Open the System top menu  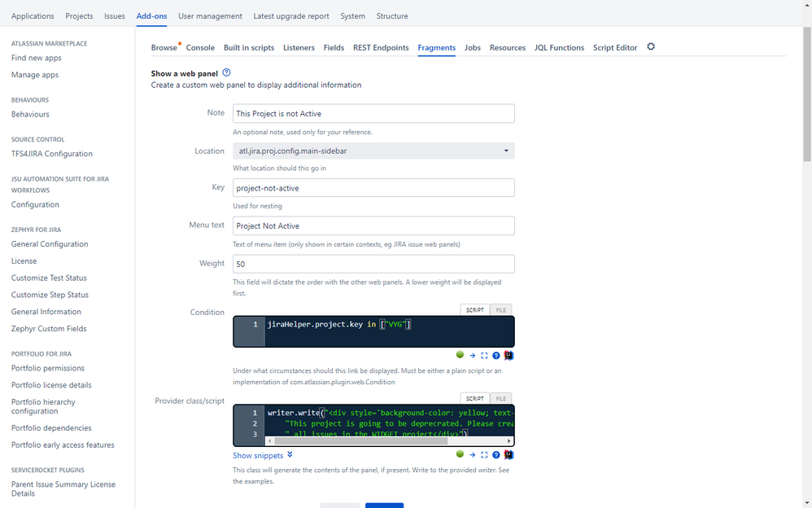(352, 16)
